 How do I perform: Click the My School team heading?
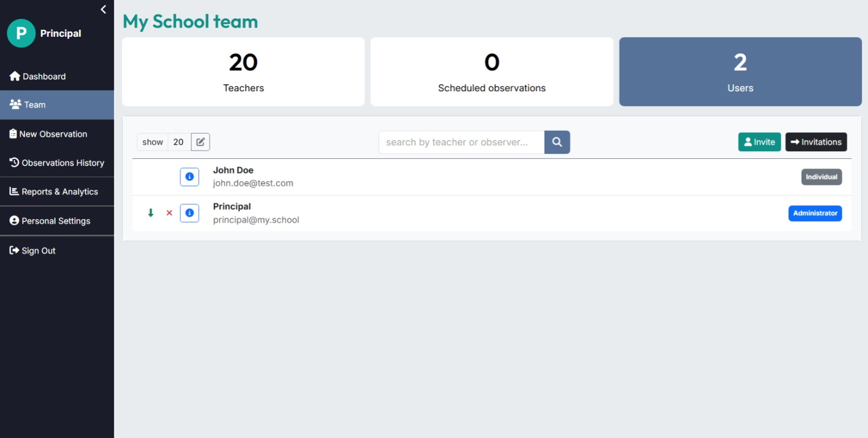[x=191, y=22]
